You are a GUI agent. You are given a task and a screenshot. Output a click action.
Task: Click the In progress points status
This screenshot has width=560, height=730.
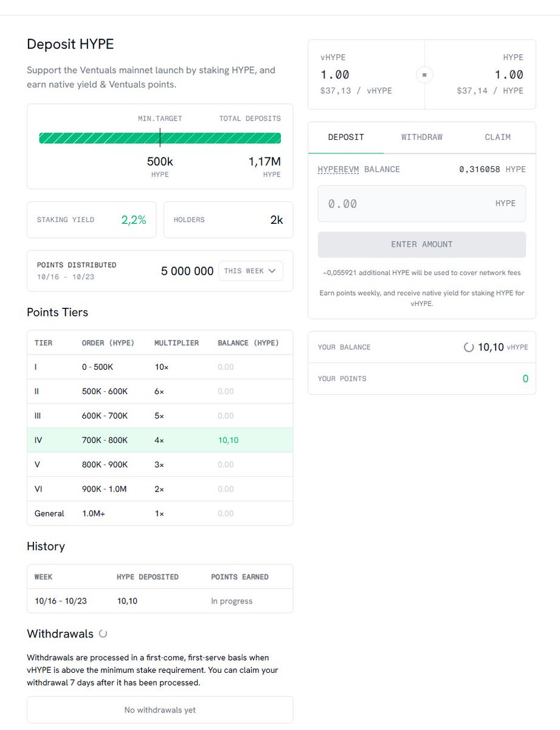pos(232,601)
